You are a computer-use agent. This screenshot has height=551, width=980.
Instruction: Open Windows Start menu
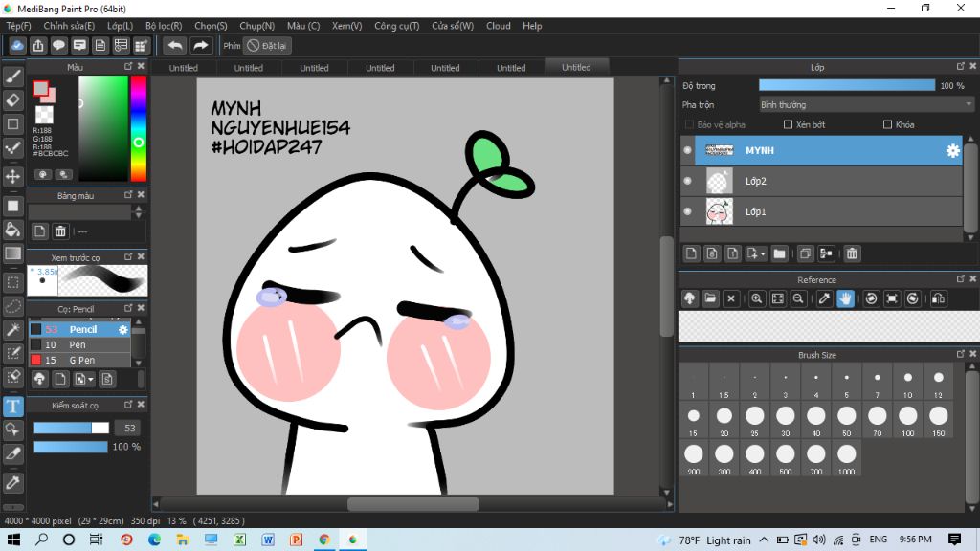[x=13, y=540]
